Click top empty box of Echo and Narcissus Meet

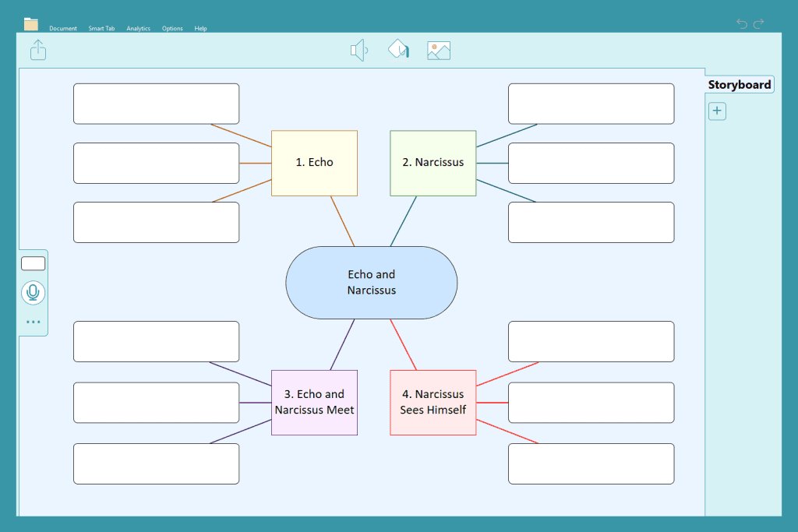click(156, 342)
